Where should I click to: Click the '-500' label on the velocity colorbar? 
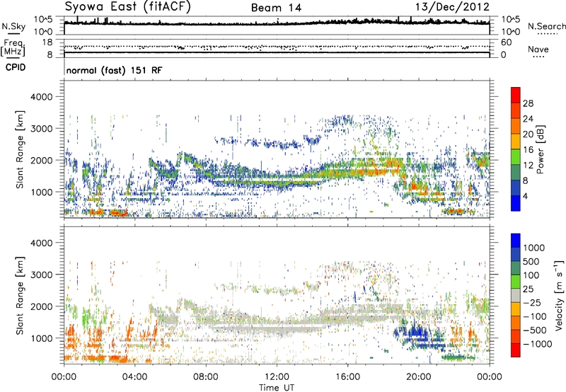coord(535,330)
